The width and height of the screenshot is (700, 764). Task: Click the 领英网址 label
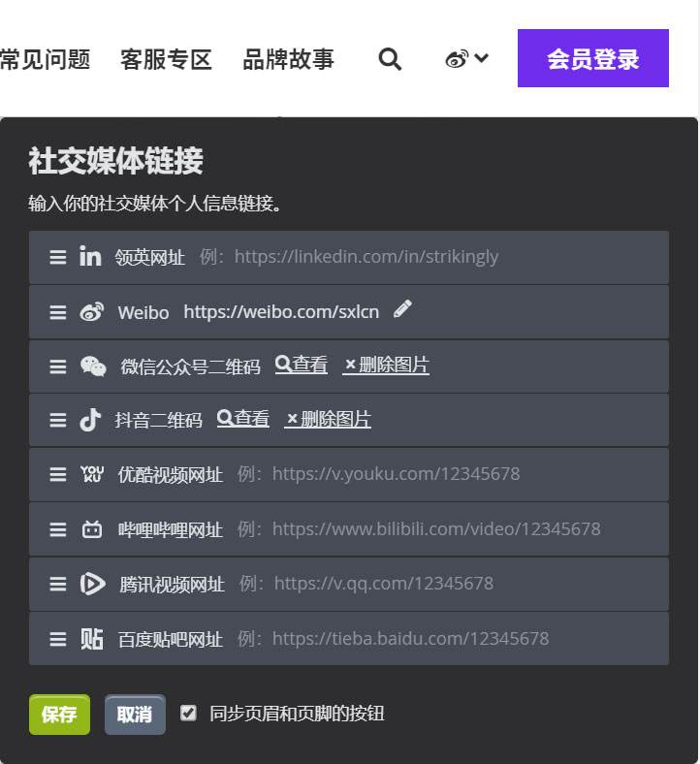click(150, 257)
